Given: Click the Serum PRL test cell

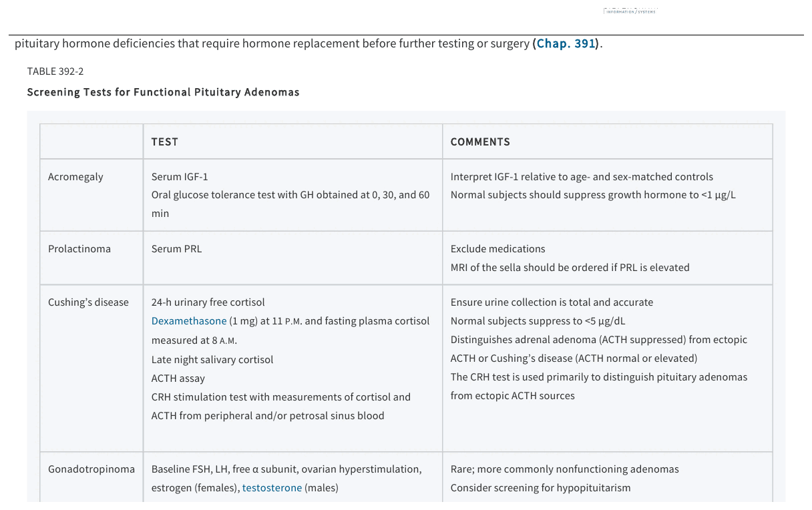Looking at the screenshot, I should pyautogui.click(x=176, y=249).
